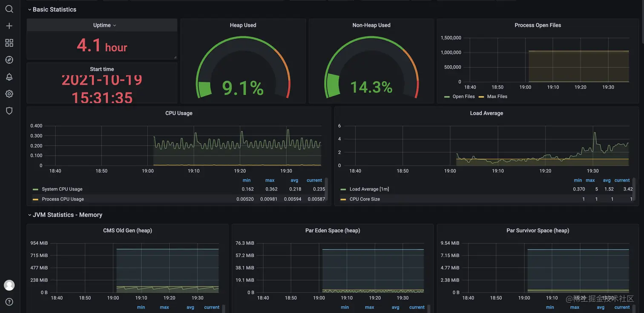This screenshot has width=644, height=313.
Task: Open the Dashboards grid icon
Action: (9, 43)
